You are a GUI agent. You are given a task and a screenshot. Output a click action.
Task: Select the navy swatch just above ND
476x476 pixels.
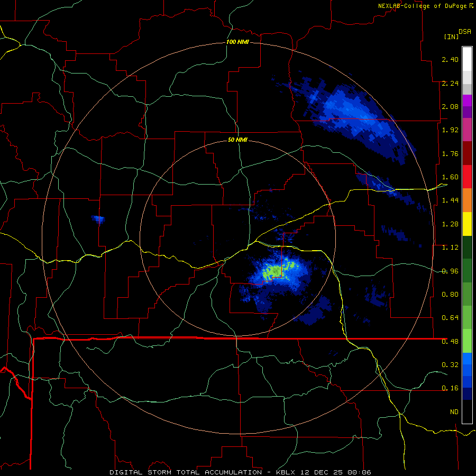(x=467, y=393)
